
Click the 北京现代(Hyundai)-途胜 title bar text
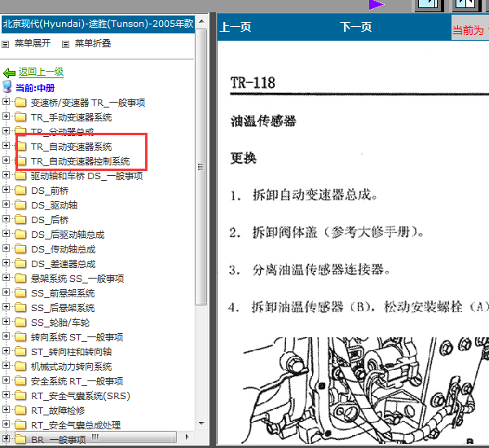tap(99, 24)
